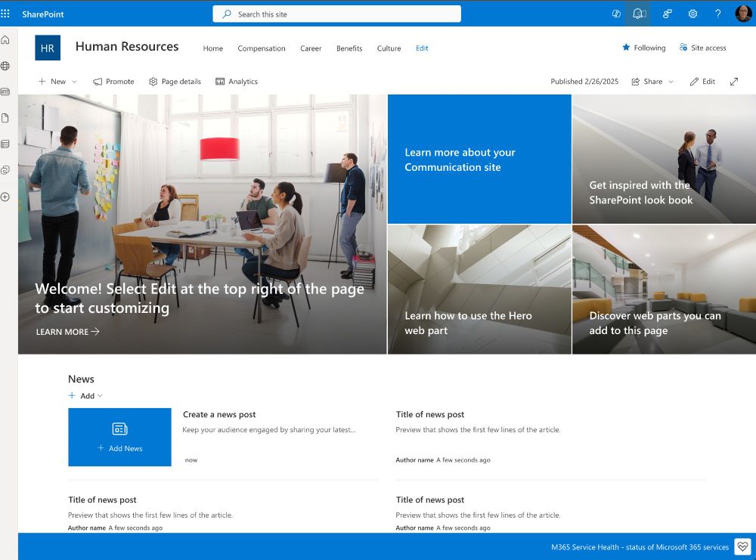Viewport: 756px width, 560px height.
Task: Go to the Home navigation item
Action: point(213,48)
